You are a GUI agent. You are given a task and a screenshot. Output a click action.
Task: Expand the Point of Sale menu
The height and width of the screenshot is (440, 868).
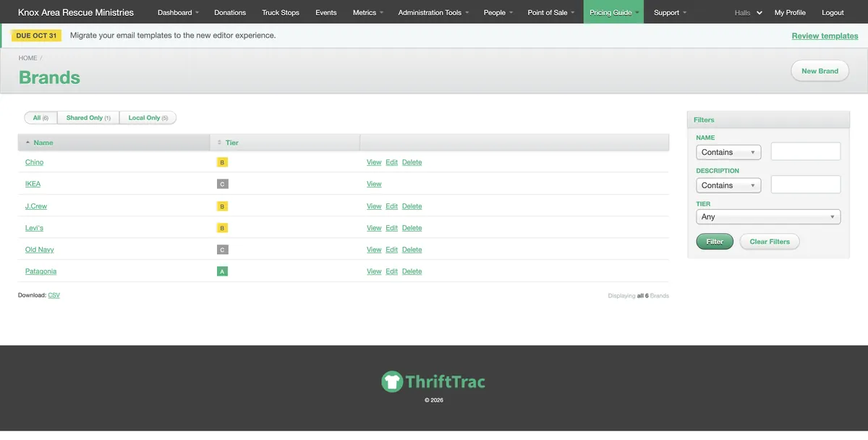point(551,12)
